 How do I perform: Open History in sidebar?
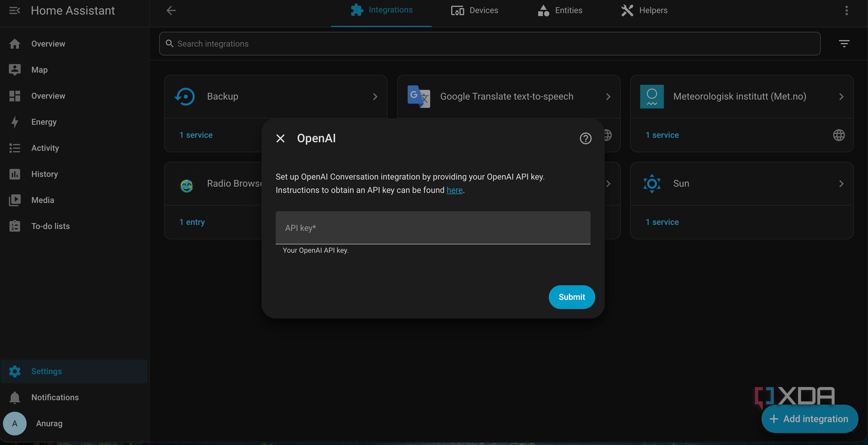click(75, 174)
